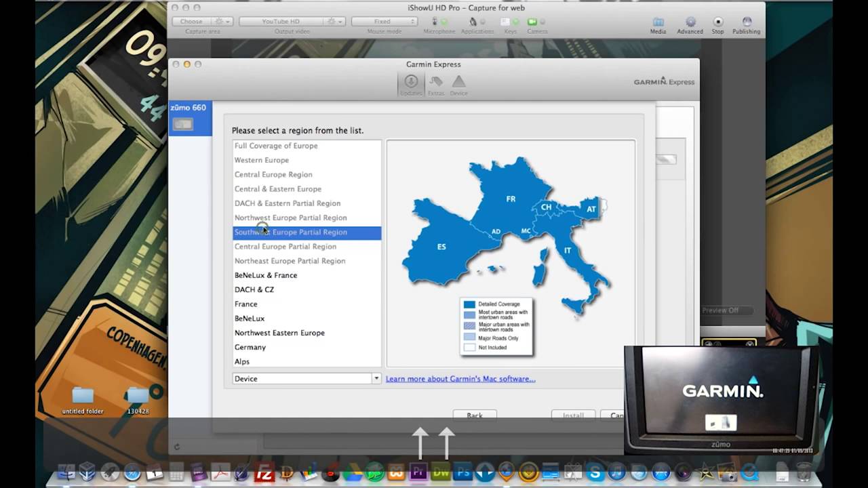Open Media in iShowU HD Pro toolbar
The width and height of the screenshot is (868, 488).
tap(658, 26)
